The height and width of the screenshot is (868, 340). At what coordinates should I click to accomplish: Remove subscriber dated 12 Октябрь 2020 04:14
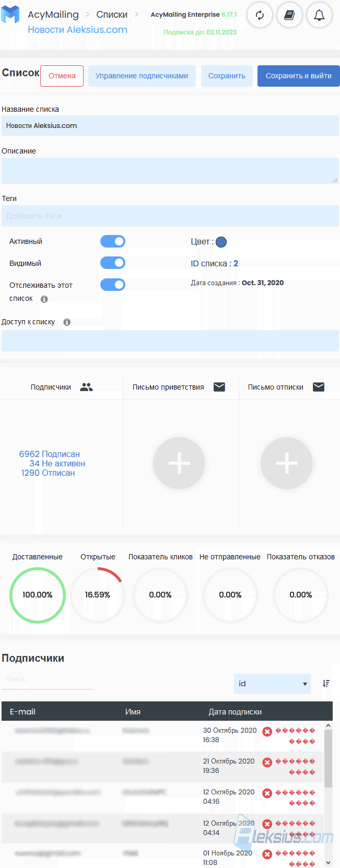pos(267,824)
